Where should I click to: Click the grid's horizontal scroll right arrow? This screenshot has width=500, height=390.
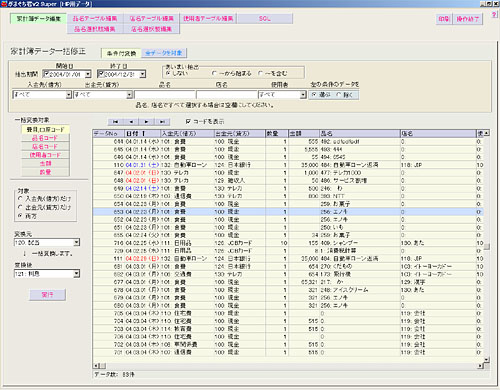(481, 366)
